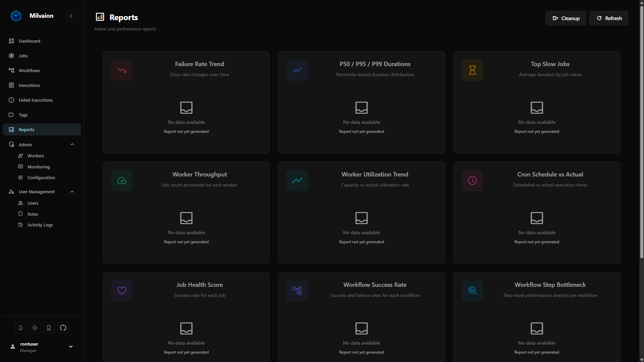Click the Top Slow Jobs hourglass icon
This screenshot has height=362, width=644.
click(473, 70)
